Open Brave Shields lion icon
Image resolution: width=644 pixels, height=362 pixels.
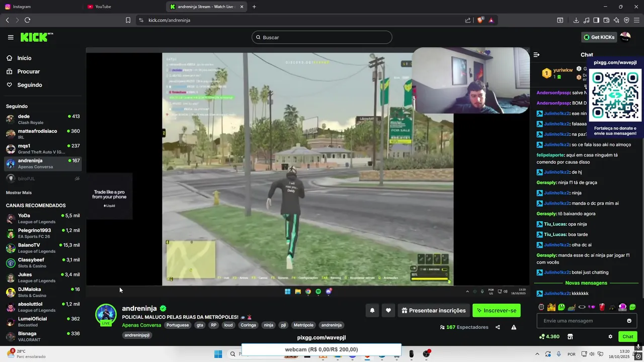[480, 20]
